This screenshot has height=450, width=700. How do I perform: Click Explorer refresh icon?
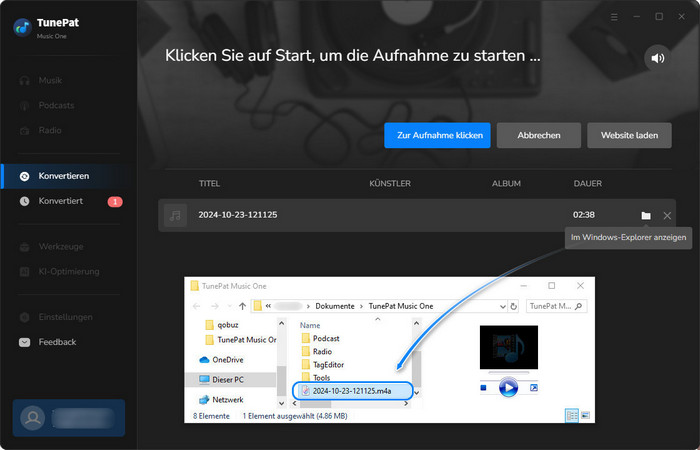point(513,306)
